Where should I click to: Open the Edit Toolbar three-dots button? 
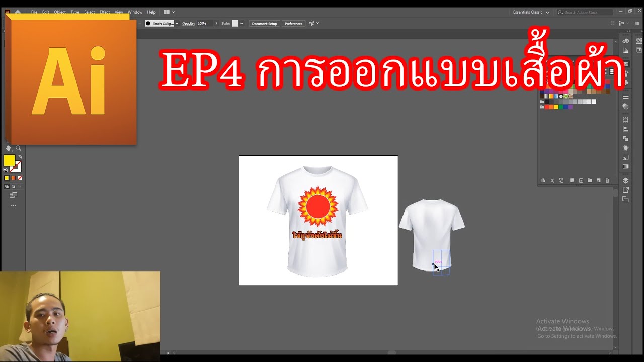tap(13, 206)
